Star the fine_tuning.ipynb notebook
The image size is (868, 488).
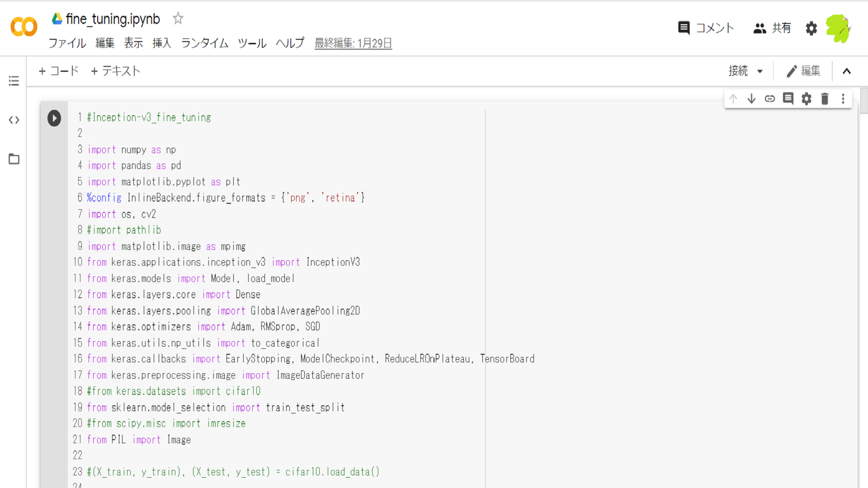point(178,19)
